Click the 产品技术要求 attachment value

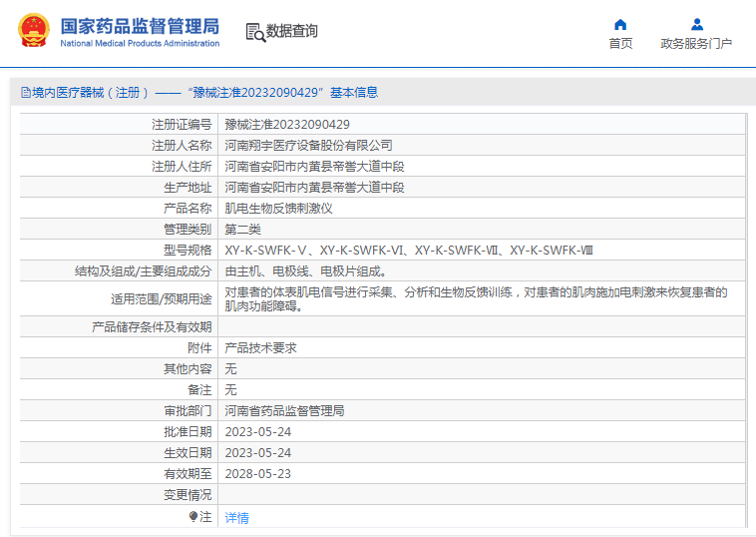(261, 348)
